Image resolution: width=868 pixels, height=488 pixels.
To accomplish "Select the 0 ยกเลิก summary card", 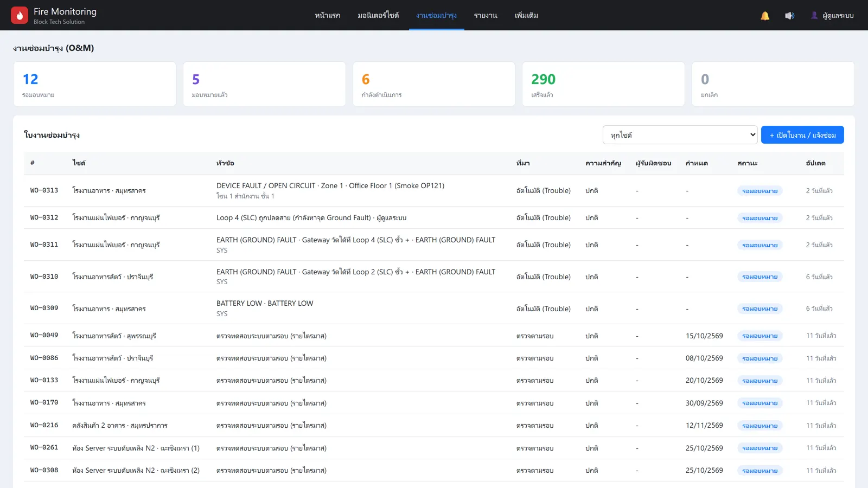I will pyautogui.click(x=773, y=84).
